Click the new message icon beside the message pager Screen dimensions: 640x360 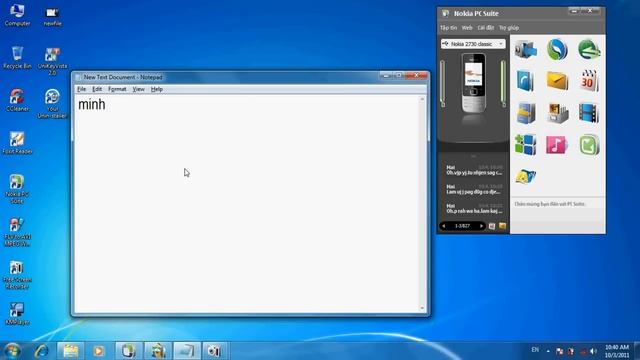492,226
